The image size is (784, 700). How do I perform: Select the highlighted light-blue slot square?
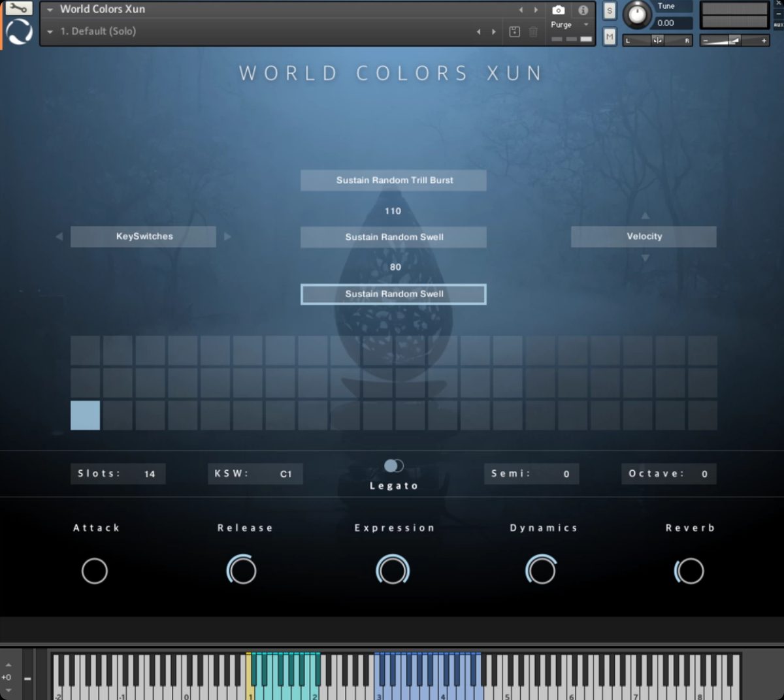pos(86,415)
